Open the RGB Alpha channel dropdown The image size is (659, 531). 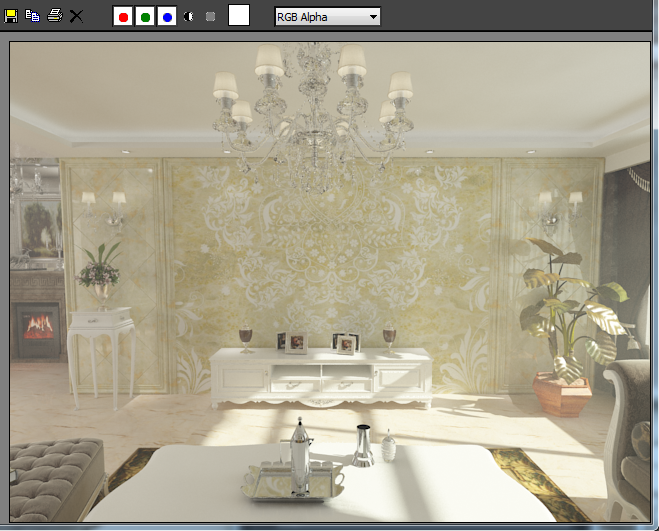pos(327,17)
